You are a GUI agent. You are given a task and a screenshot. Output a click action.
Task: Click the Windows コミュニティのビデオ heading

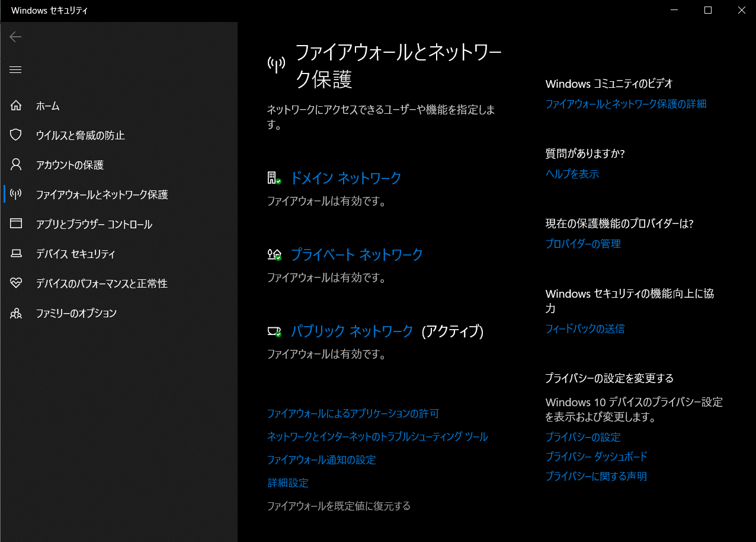click(609, 84)
